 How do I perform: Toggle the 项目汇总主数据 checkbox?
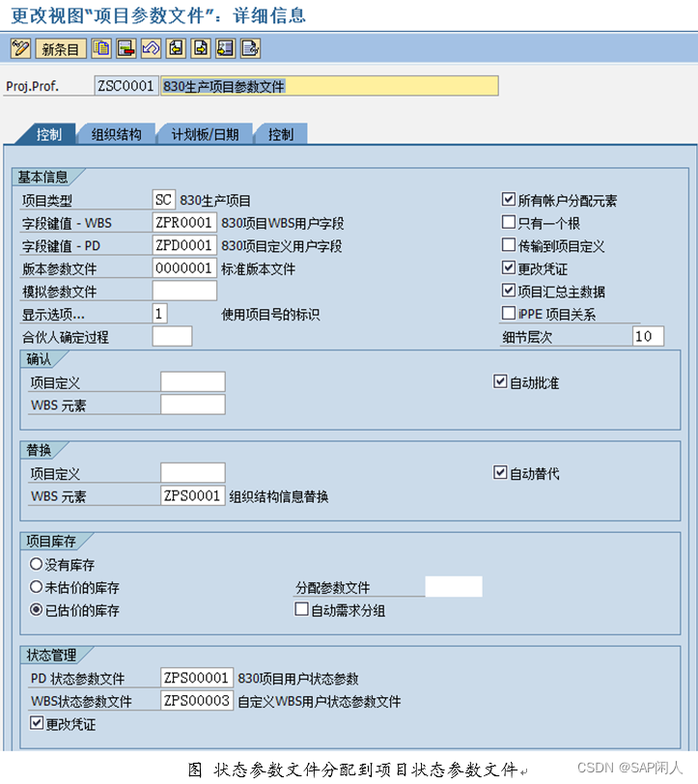point(509,290)
